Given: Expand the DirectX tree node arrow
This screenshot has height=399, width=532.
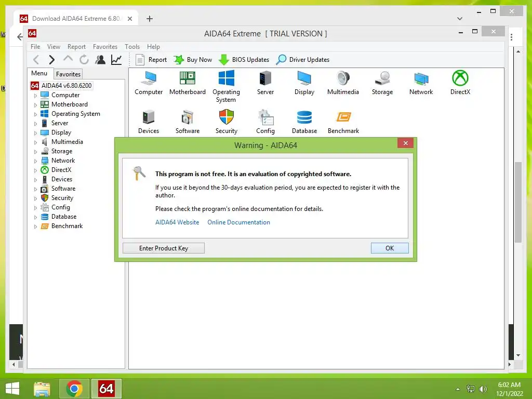Looking at the screenshot, I should [x=35, y=170].
